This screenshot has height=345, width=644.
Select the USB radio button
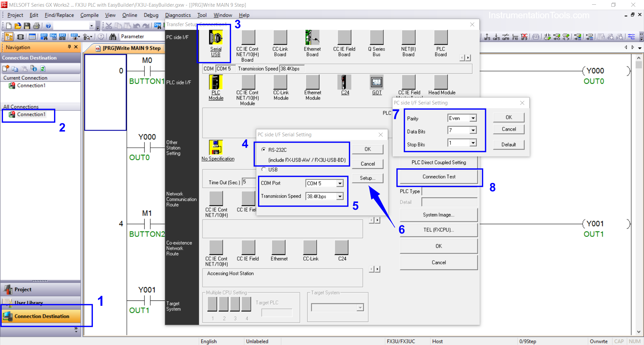(x=264, y=169)
